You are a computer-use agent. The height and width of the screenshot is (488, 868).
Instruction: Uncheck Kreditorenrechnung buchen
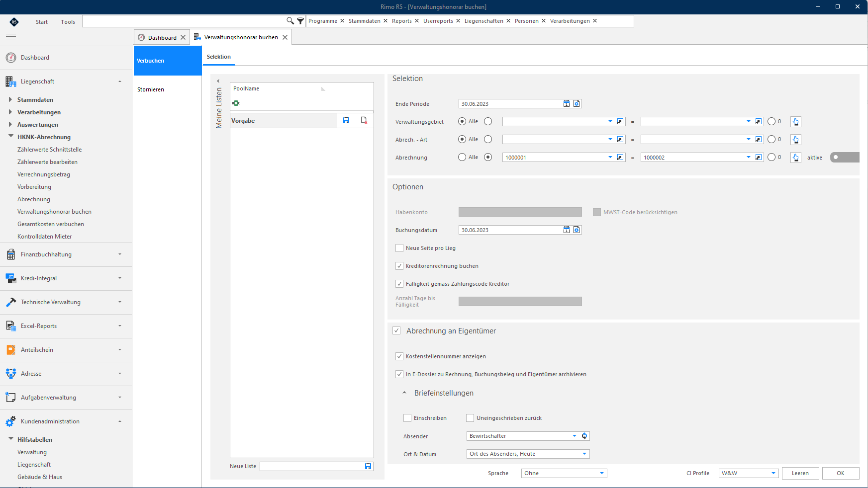[x=399, y=266]
